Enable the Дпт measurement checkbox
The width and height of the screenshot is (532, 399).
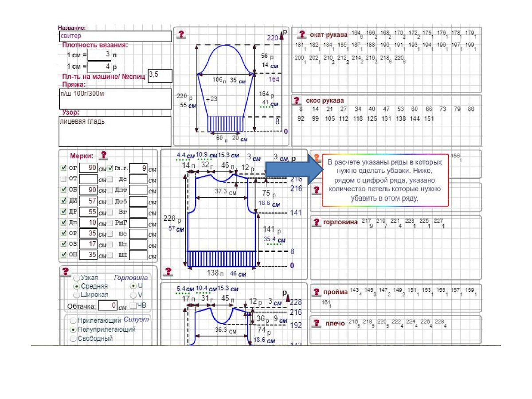[x=110, y=190]
